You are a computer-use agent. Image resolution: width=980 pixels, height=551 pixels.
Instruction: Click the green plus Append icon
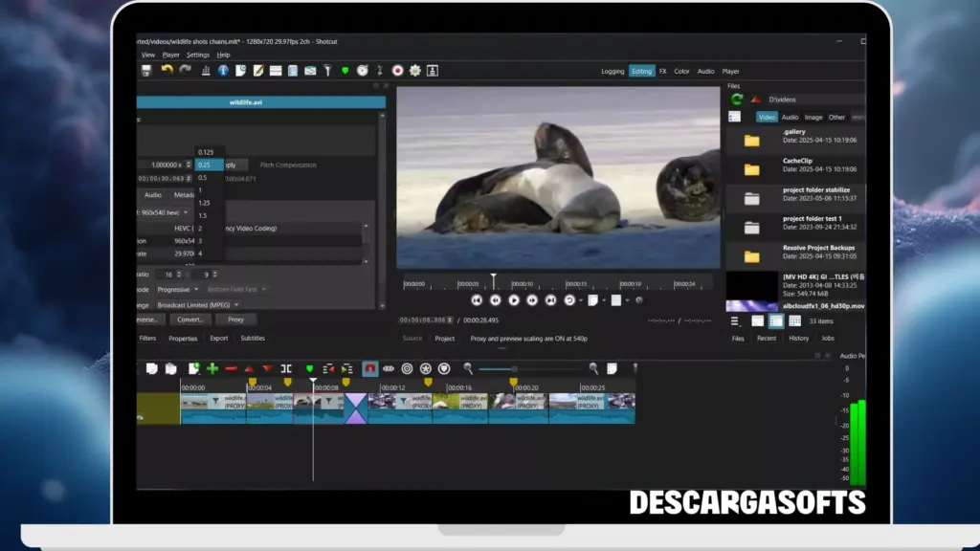212,368
